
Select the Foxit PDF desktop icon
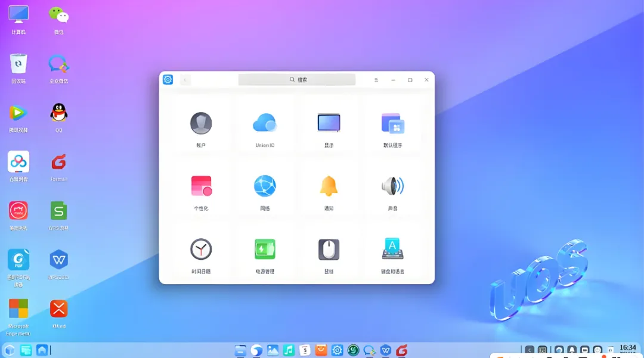pos(18,268)
